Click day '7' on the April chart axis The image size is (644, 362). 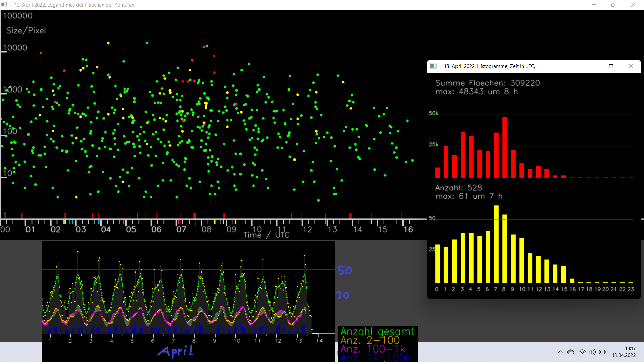pyautogui.click(x=173, y=341)
